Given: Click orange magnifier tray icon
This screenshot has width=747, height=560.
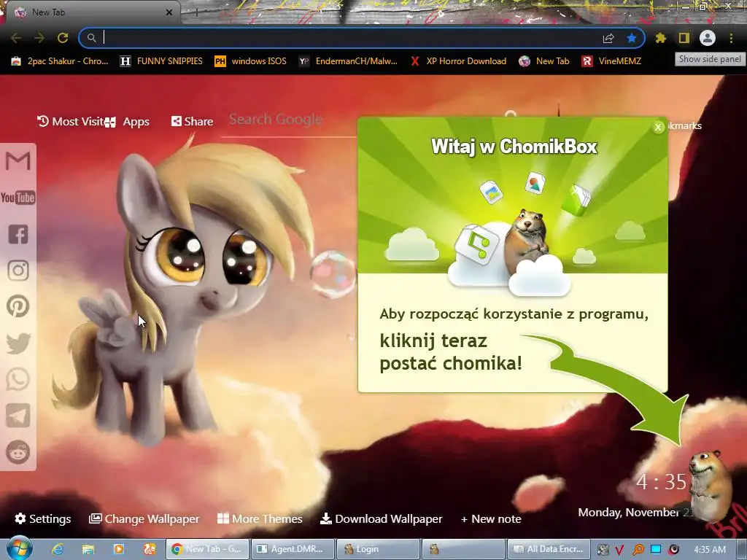Looking at the screenshot, I should [x=638, y=550].
